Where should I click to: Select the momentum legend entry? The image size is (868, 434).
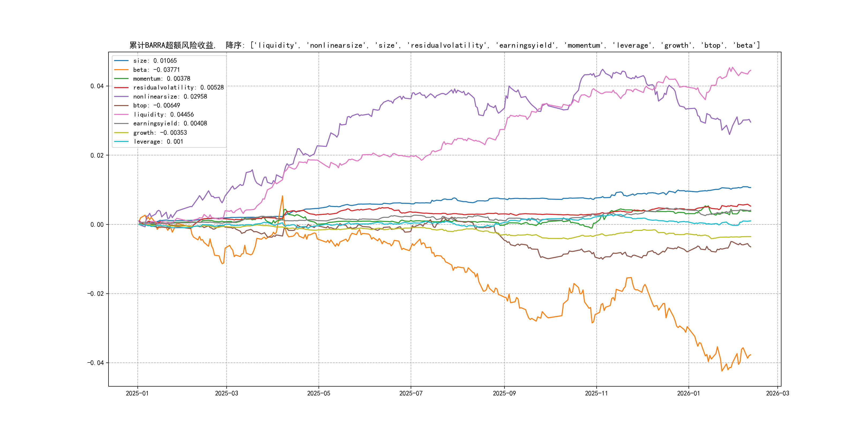click(x=161, y=78)
